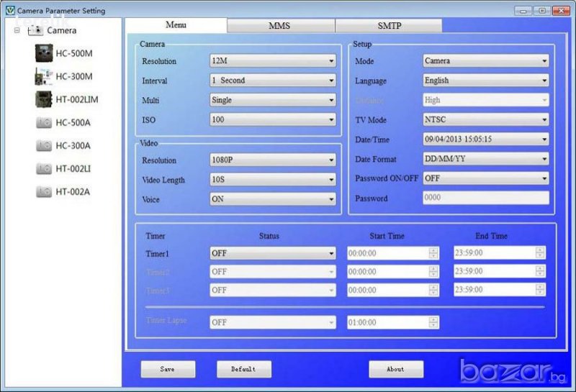Screen dimensions: 576x392
Task: Open the Password ON/OFF dropdown
Action: click(486, 178)
